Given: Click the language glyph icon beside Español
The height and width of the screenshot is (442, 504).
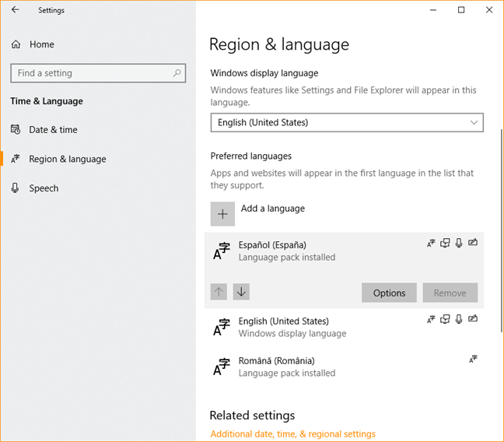Looking at the screenshot, I should (222, 251).
